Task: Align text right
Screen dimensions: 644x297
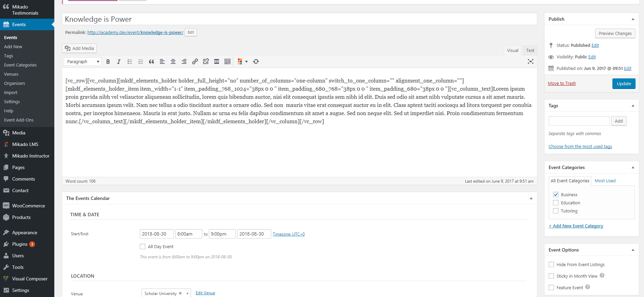Action: point(184,61)
